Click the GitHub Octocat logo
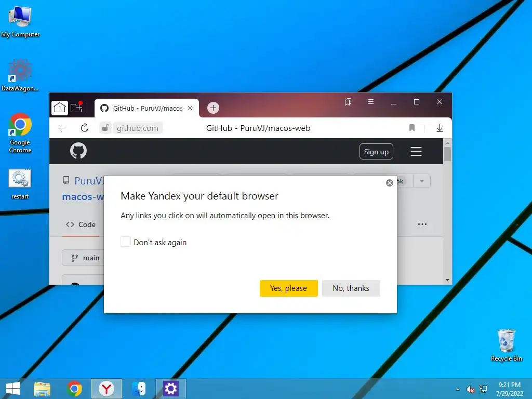The image size is (532, 399). [78, 151]
